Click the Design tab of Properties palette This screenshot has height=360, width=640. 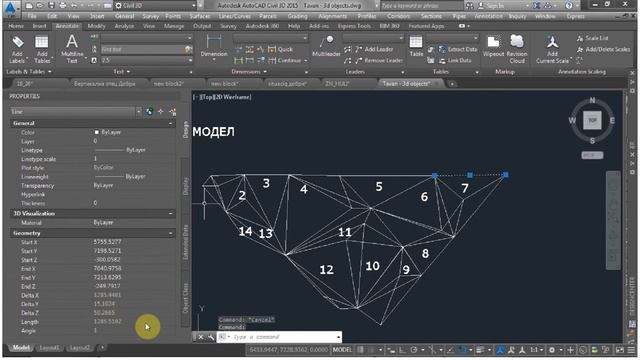[185, 130]
